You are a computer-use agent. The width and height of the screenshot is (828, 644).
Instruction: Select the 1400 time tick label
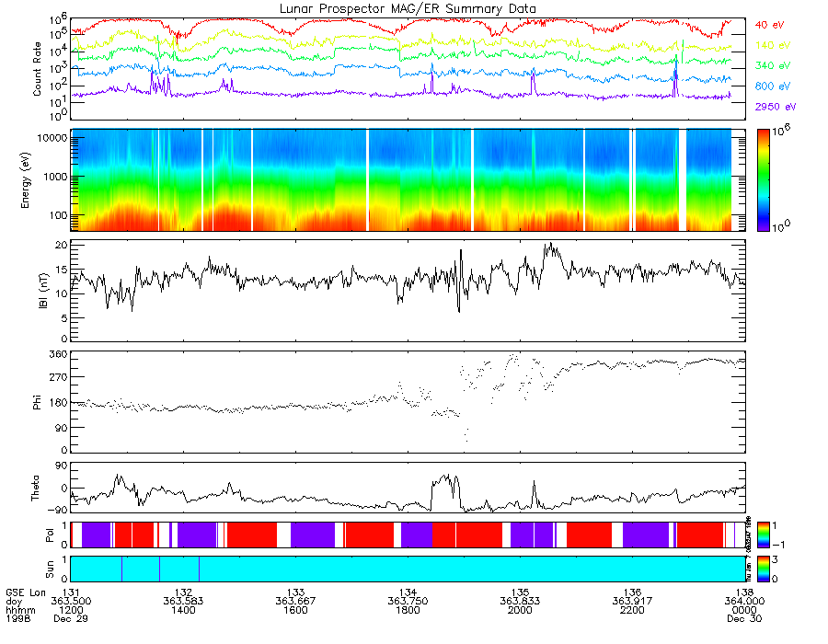pyautogui.click(x=183, y=610)
